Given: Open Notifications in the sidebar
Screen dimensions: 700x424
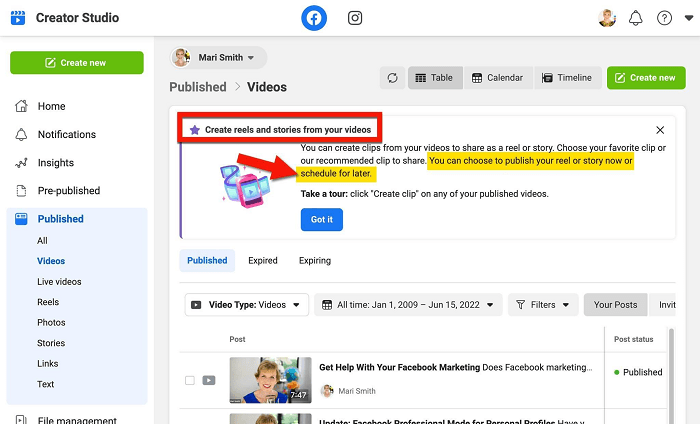Looking at the screenshot, I should pos(67,134).
